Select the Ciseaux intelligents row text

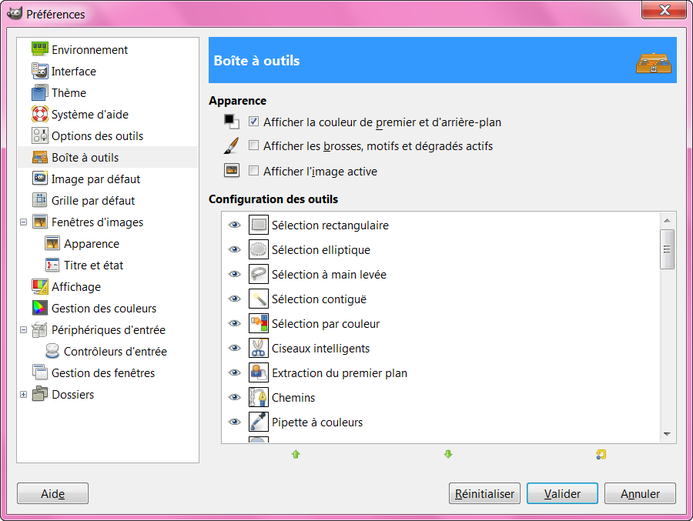pyautogui.click(x=320, y=349)
